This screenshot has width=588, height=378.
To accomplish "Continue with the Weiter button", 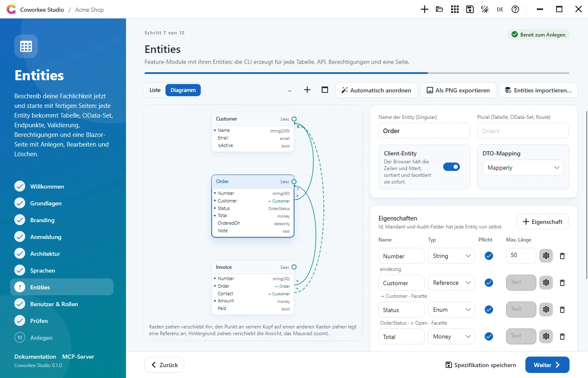I will point(547,365).
